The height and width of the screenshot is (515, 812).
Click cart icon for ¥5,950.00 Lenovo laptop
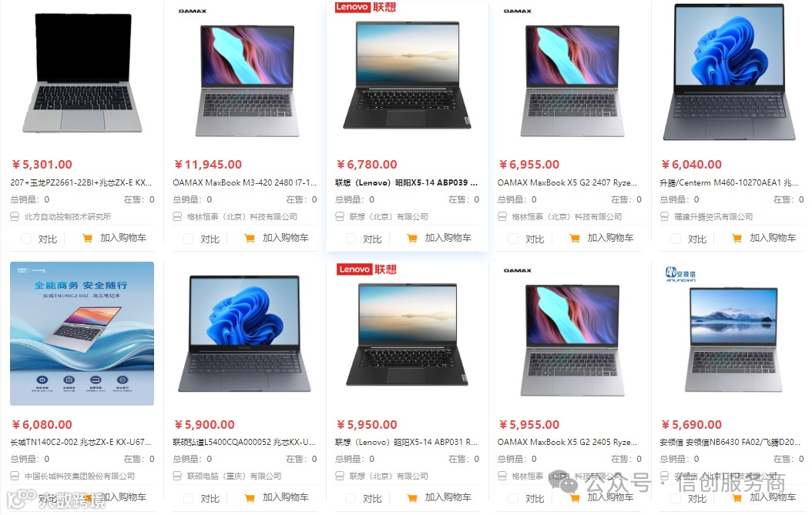click(412, 498)
